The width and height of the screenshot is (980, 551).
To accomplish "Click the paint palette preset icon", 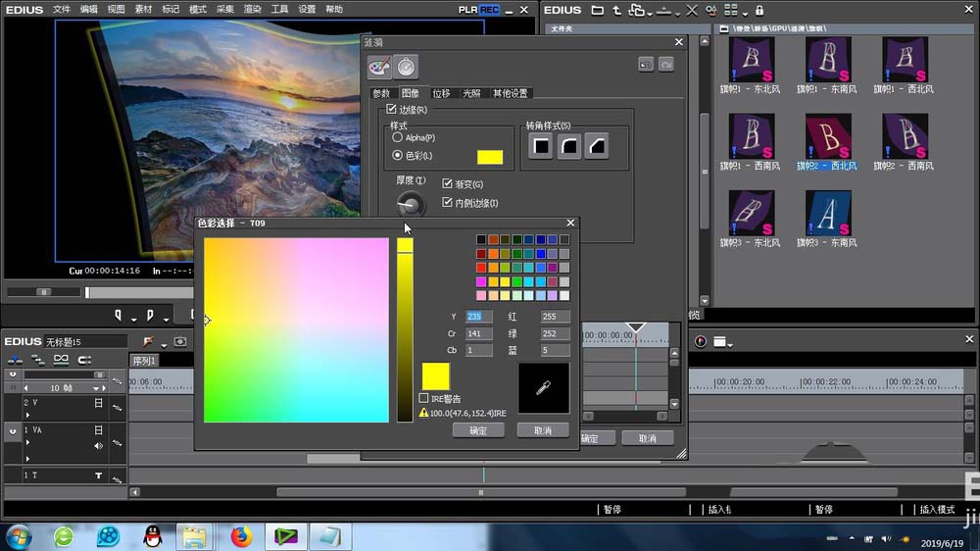I will pyautogui.click(x=379, y=67).
